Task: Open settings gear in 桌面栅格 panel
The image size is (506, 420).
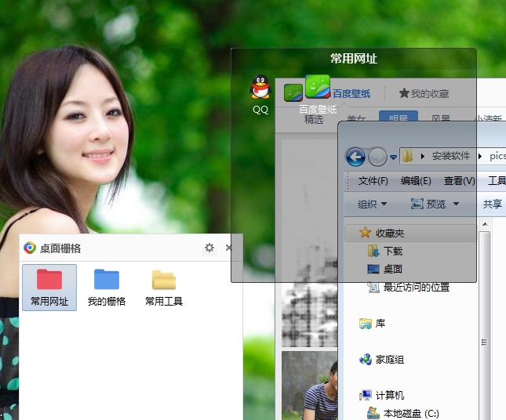Action: click(x=209, y=248)
